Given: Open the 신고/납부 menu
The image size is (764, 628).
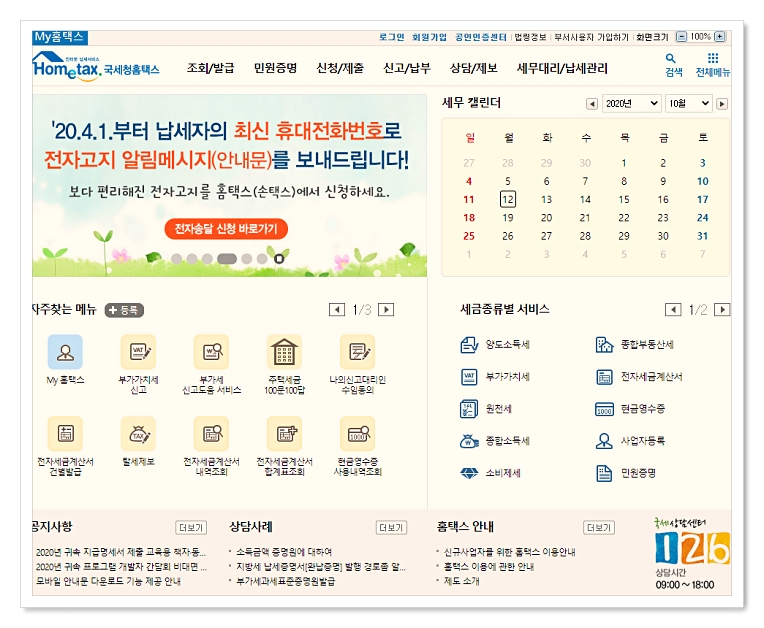Looking at the screenshot, I should point(407,68).
